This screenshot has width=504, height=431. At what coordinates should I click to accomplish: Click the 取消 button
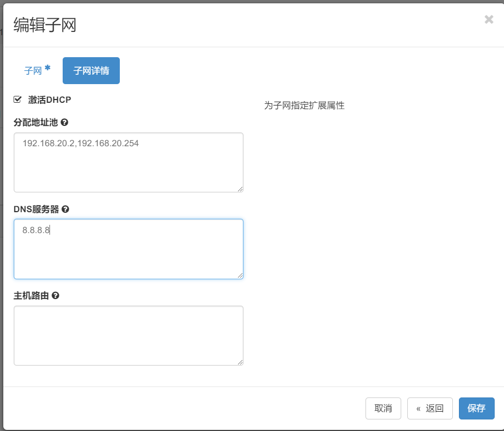[x=383, y=408]
